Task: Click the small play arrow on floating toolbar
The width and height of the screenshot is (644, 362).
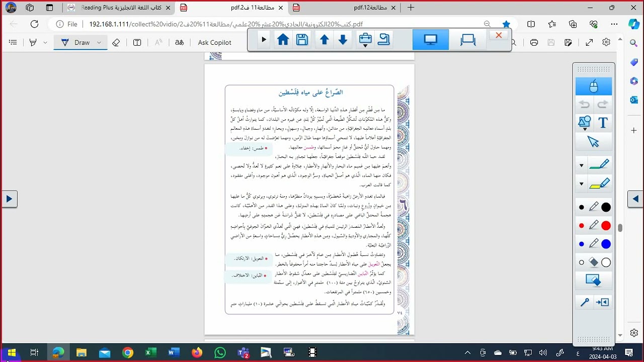Action: click(x=264, y=40)
